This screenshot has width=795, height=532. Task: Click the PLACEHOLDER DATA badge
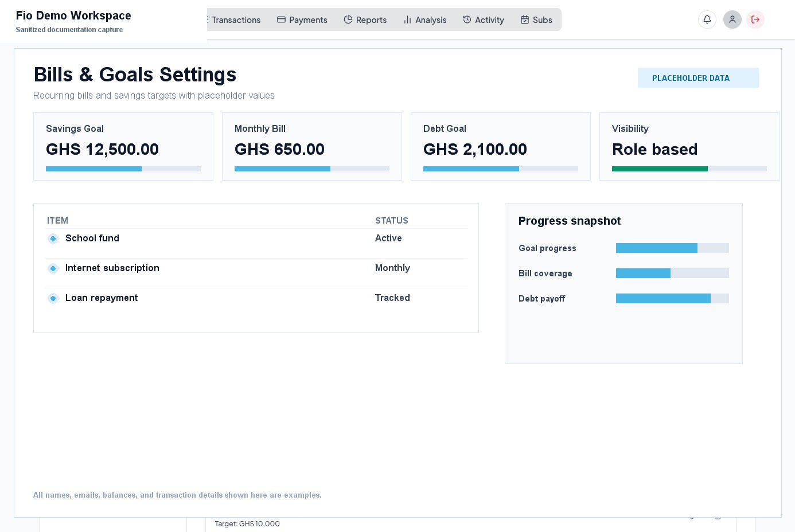click(x=698, y=78)
